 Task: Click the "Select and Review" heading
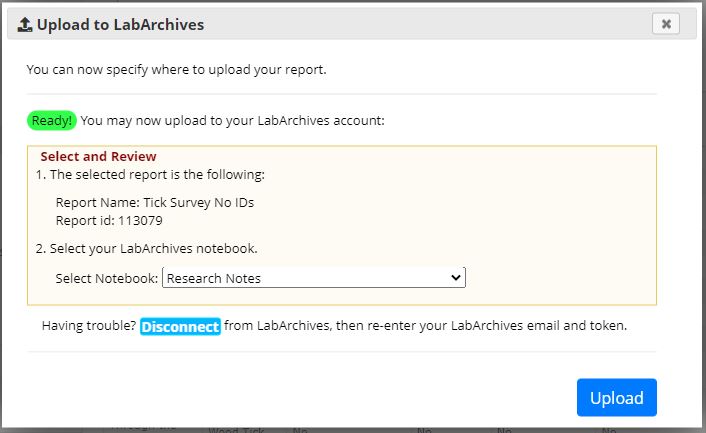pyautogui.click(x=98, y=157)
